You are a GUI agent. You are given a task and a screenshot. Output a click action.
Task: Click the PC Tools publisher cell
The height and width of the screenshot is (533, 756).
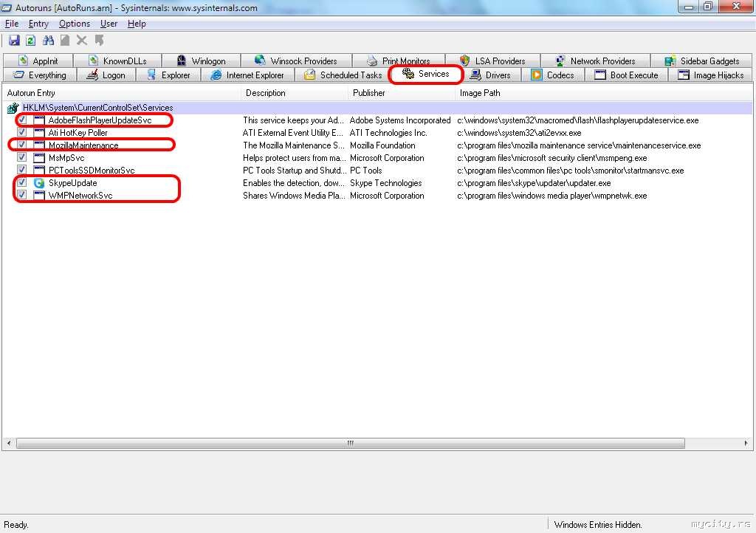(366, 170)
